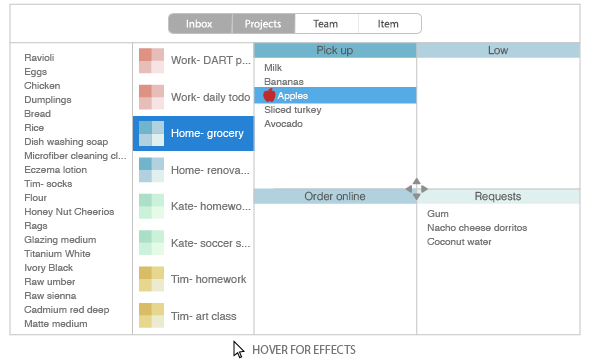This screenshot has height=360, width=590.
Task: Click the red grid icon for Work- daily todo
Action: pos(151,97)
